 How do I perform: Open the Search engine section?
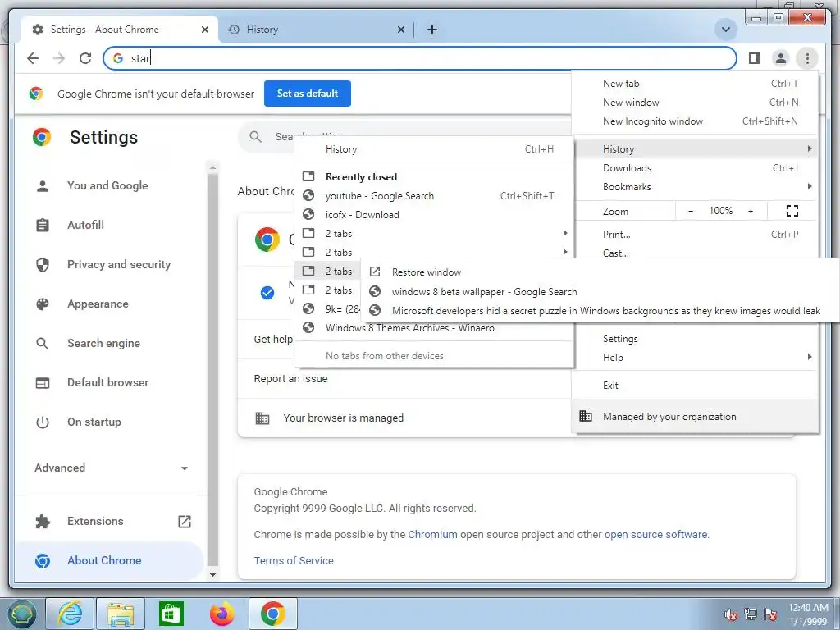click(103, 343)
